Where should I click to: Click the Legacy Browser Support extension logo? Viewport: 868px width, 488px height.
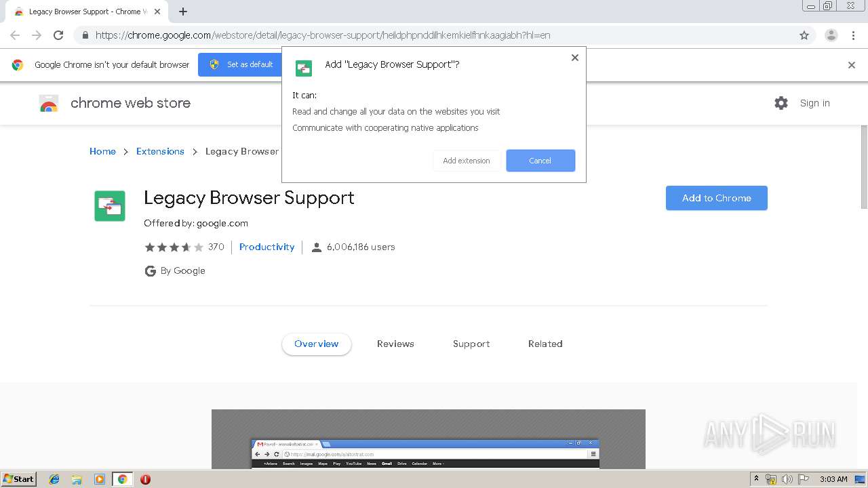point(110,206)
